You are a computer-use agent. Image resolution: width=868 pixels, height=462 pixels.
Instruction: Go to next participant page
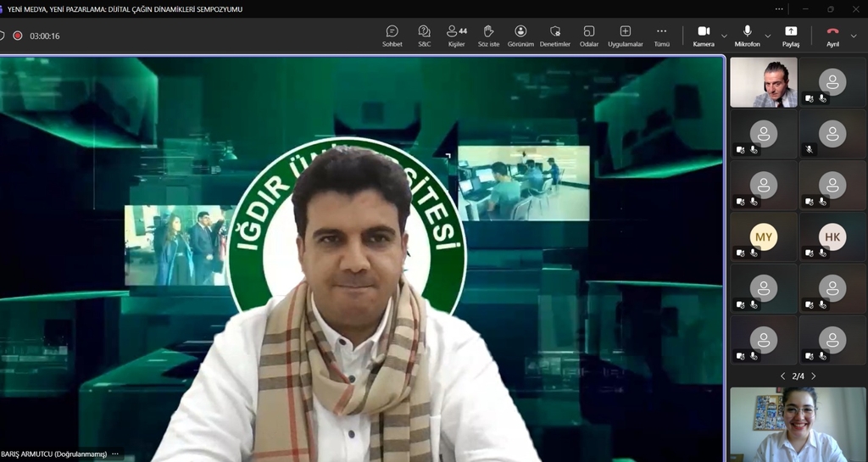(814, 376)
